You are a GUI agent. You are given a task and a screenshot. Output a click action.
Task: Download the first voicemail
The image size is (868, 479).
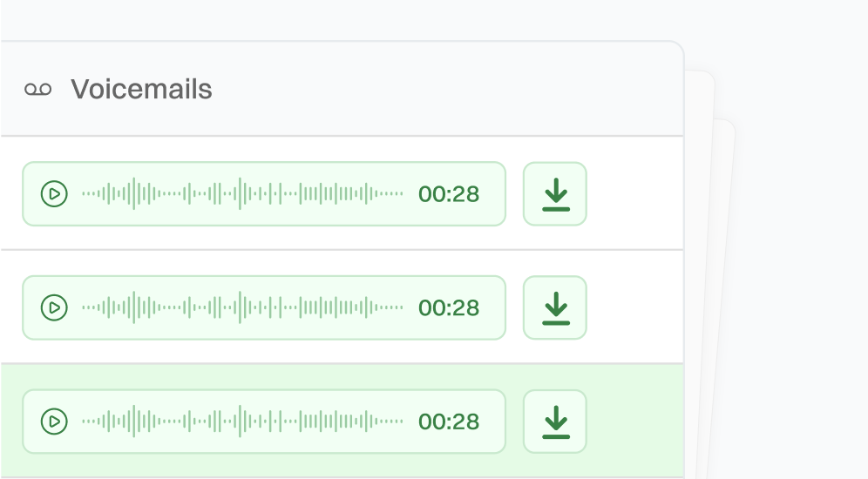pos(555,193)
